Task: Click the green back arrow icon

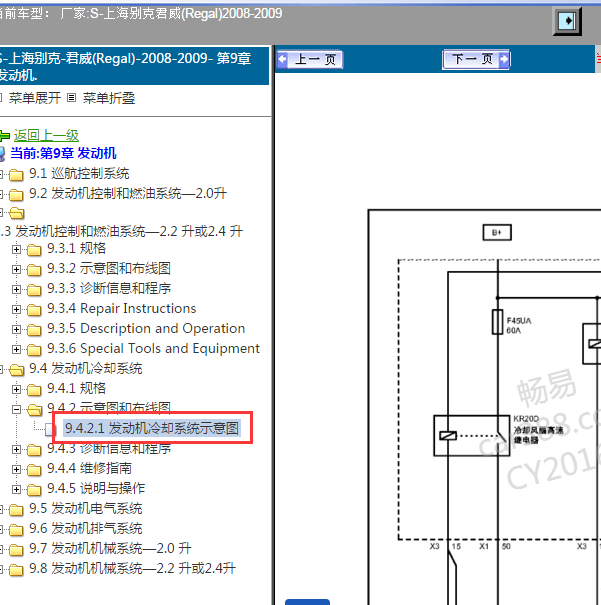Action: point(5,135)
